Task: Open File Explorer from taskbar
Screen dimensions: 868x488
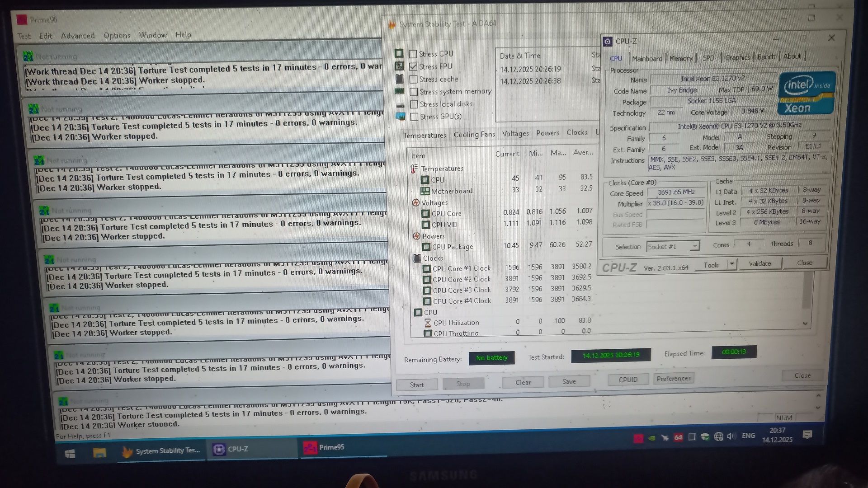Action: [x=99, y=452]
